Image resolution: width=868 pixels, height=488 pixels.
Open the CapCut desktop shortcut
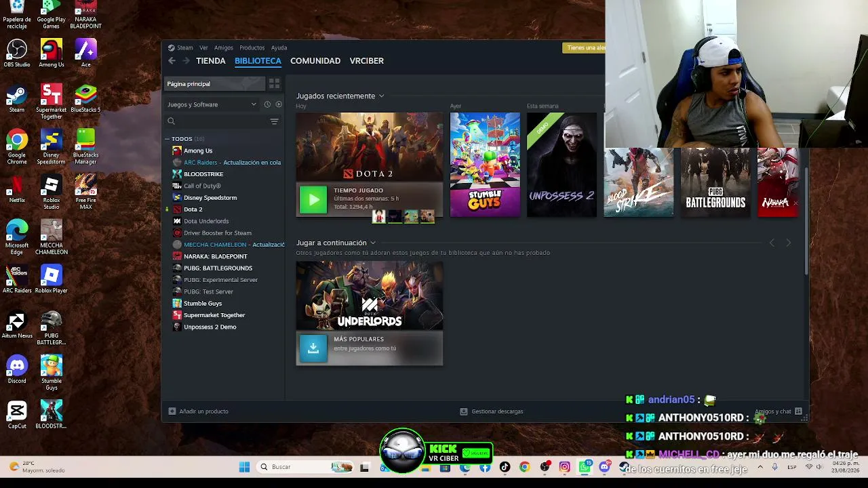coord(17,415)
